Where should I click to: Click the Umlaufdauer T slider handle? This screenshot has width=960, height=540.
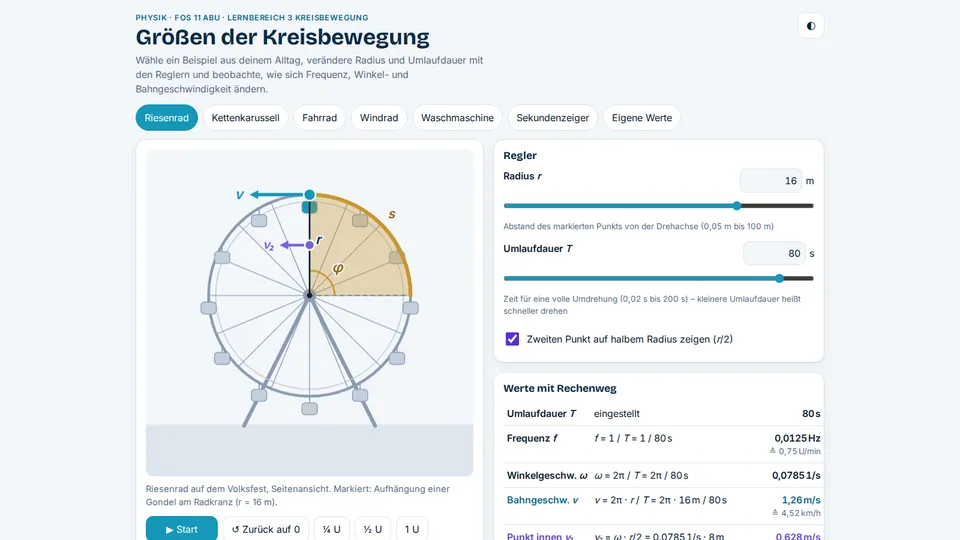779,278
